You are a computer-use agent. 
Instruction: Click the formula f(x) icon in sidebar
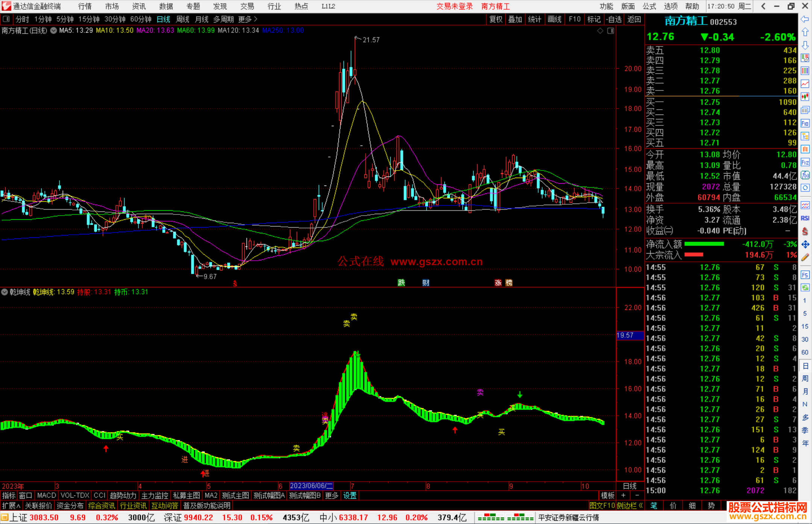tap(805, 175)
